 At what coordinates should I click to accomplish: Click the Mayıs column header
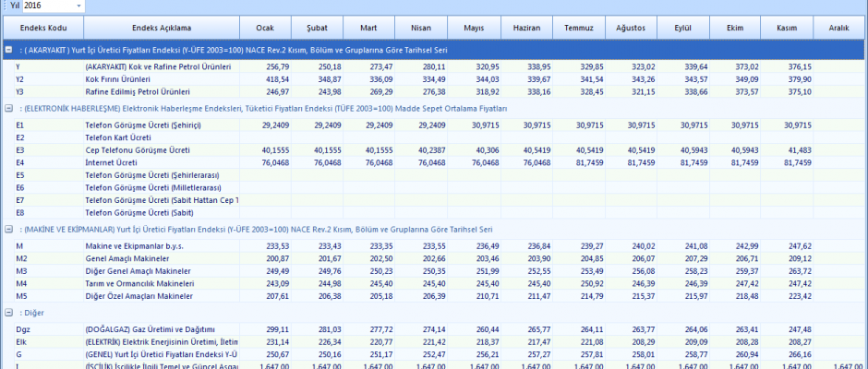click(474, 28)
